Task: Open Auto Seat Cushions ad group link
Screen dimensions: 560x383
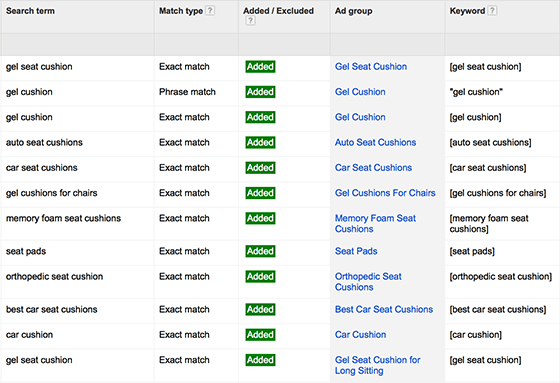Action: (375, 142)
